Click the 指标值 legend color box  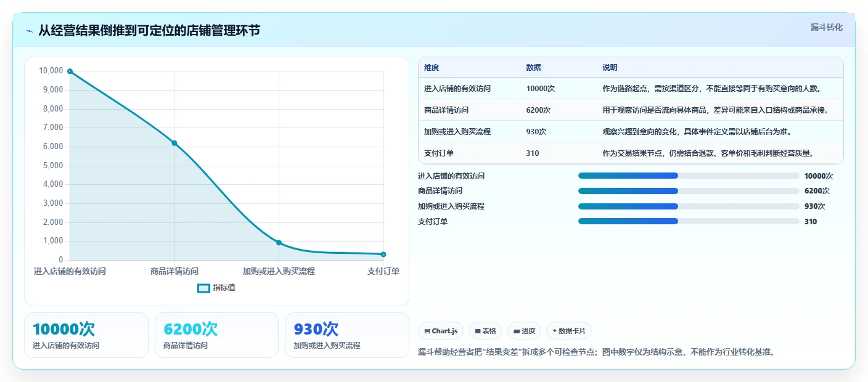[203, 288]
